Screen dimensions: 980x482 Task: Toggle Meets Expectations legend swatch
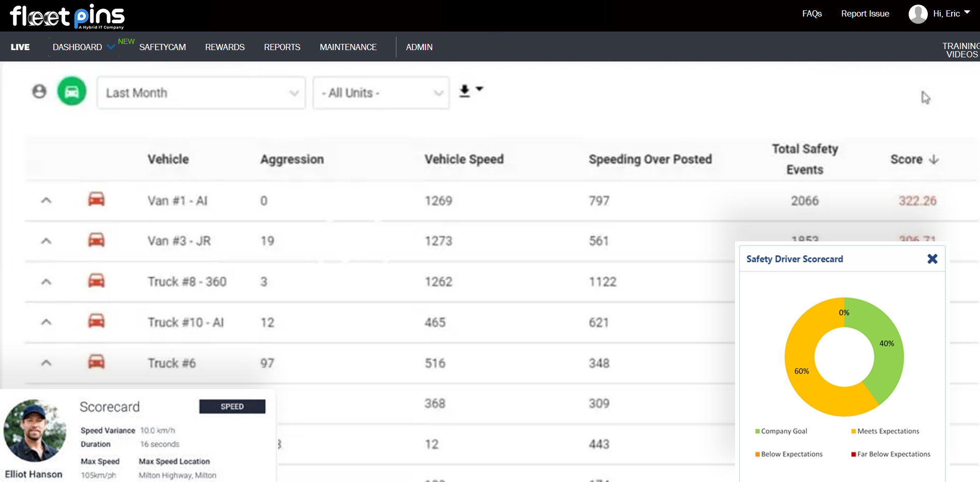coord(853,431)
